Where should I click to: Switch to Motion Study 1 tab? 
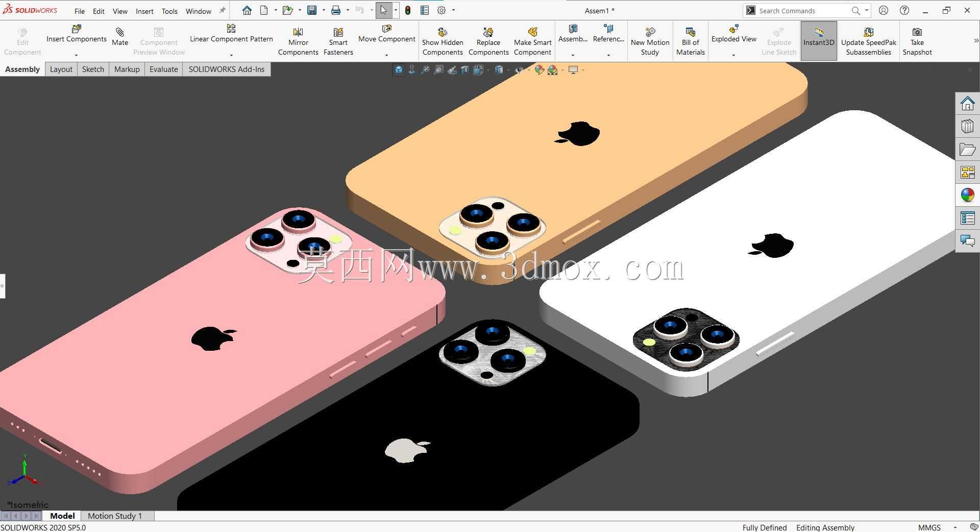click(x=115, y=516)
